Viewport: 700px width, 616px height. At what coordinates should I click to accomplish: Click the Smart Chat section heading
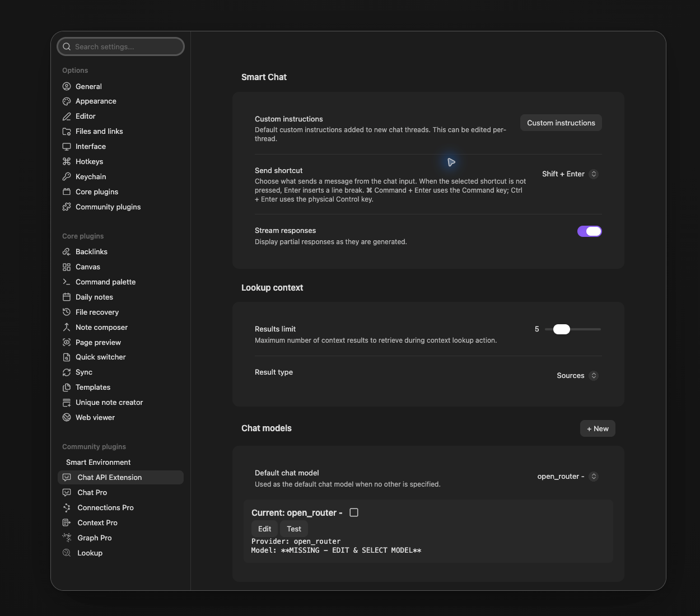264,77
